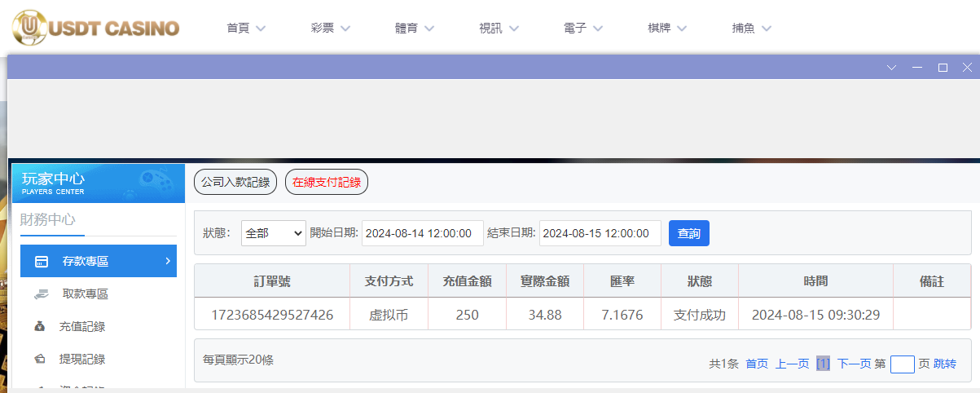Click the USDT Casino logo

tap(95, 28)
